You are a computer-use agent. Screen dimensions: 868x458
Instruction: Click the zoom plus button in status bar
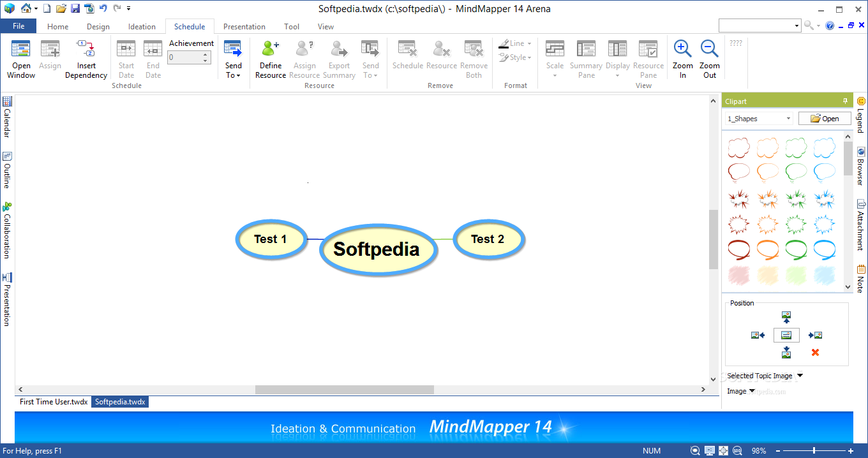(851, 451)
